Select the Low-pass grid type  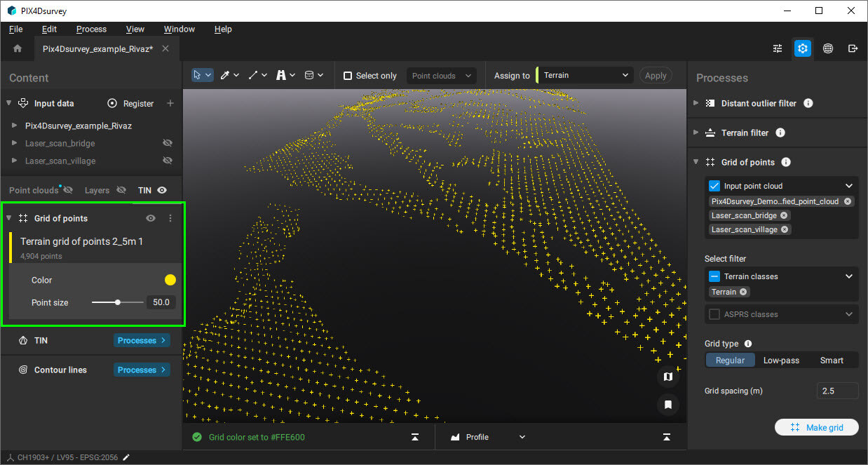[781, 360]
